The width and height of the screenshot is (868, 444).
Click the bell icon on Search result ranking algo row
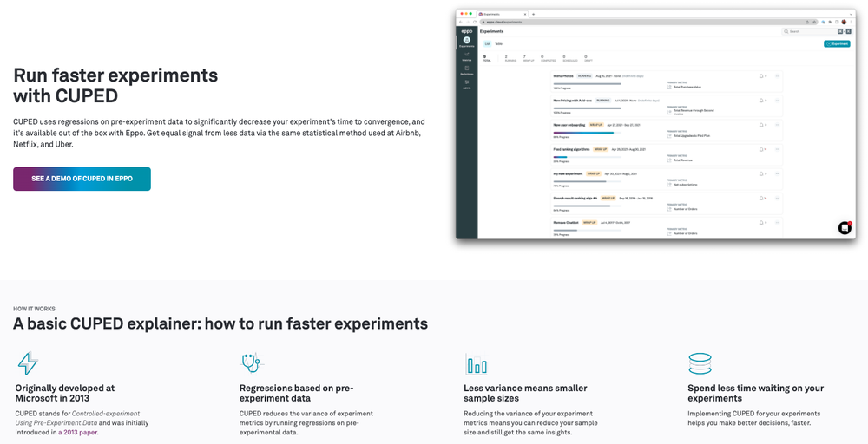click(761, 198)
